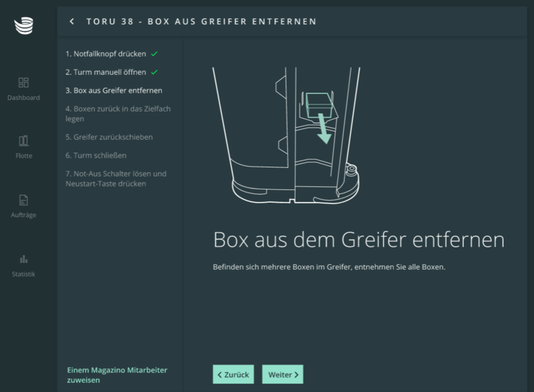Open the Aufträge document icon
This screenshot has height=392, width=534.
click(24, 200)
